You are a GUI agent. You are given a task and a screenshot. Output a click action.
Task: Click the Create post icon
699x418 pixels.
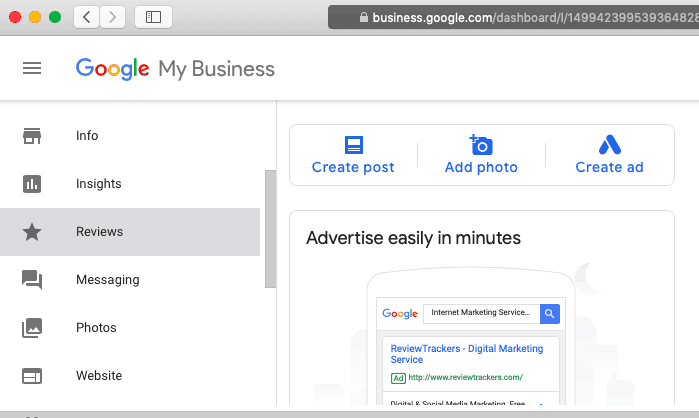pos(353,145)
